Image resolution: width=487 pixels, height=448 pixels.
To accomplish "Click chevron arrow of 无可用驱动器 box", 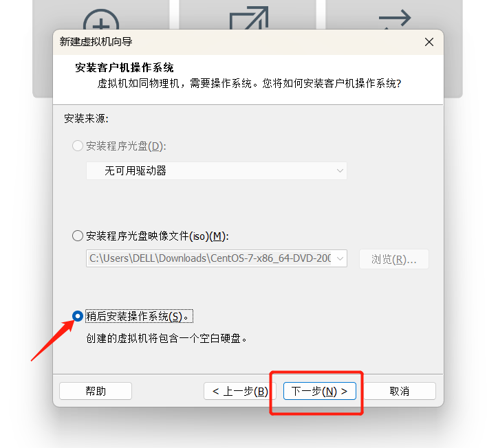I will [x=340, y=170].
